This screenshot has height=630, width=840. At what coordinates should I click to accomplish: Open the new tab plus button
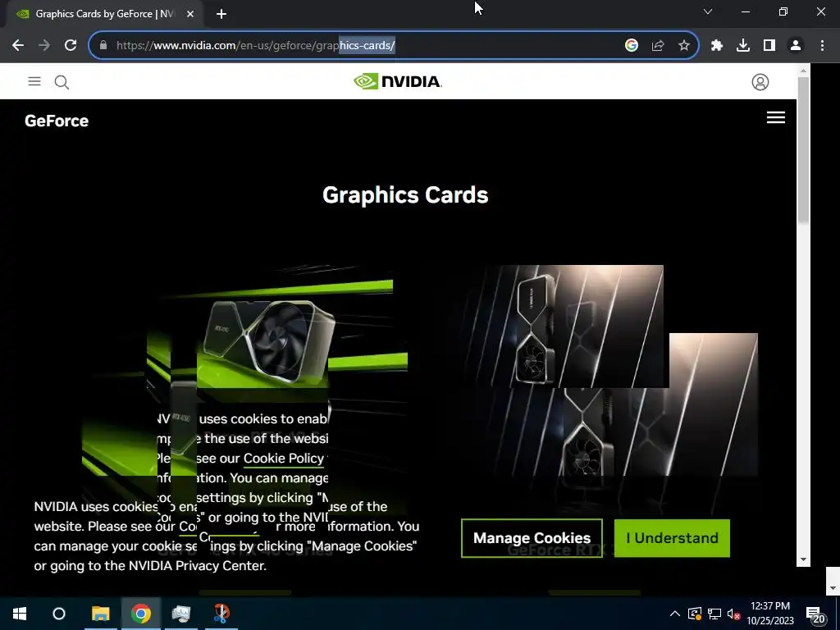(x=221, y=14)
